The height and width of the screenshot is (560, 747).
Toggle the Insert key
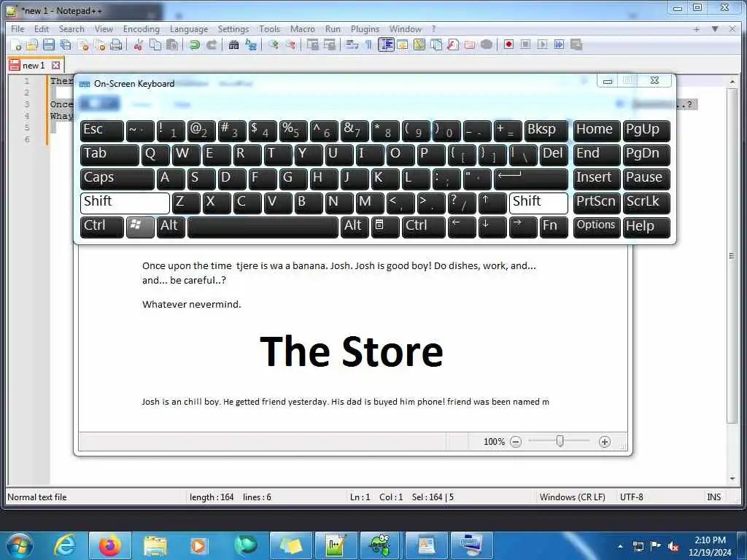point(597,178)
